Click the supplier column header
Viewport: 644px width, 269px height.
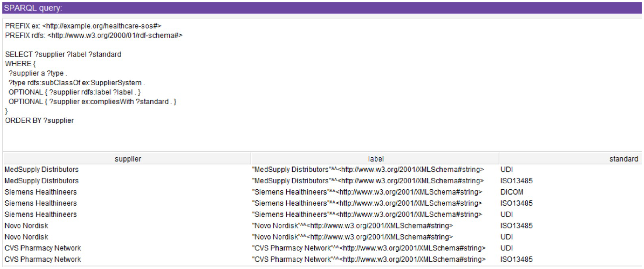[127, 159]
